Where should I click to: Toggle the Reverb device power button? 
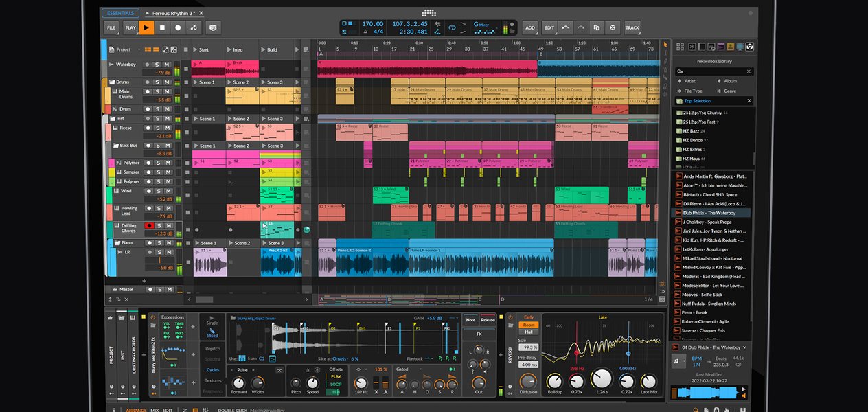[510, 317]
